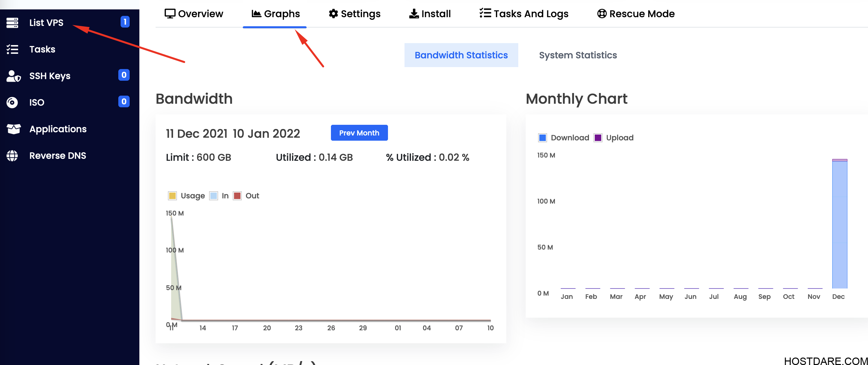Image resolution: width=868 pixels, height=365 pixels.
Task: Click the Applications open-box icon
Action: [14, 129]
